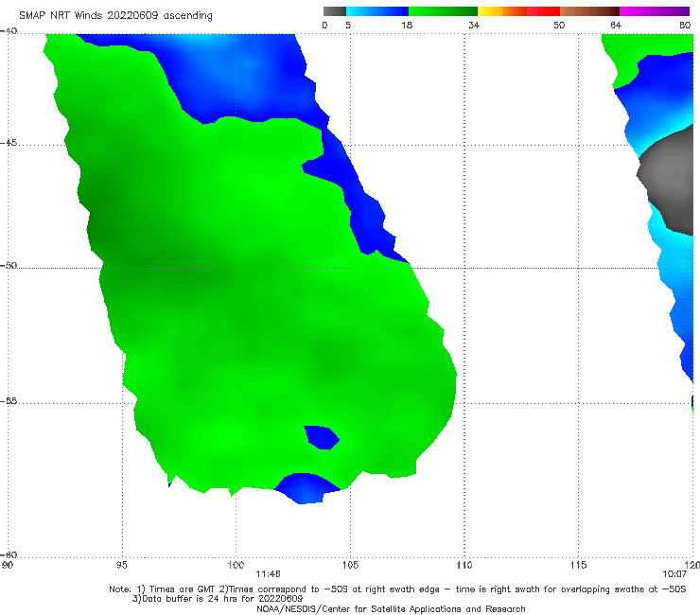Click the latitude label '-50'
700x615 pixels.
(9, 265)
